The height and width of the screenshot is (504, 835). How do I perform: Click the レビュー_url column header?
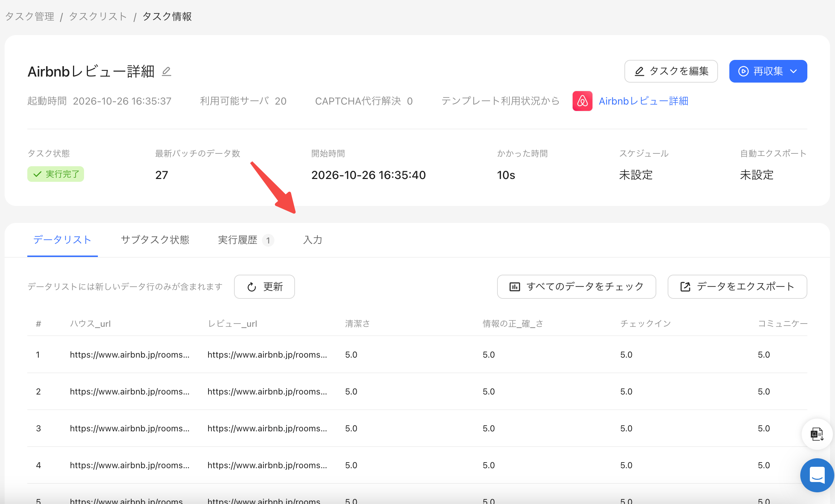(232, 324)
